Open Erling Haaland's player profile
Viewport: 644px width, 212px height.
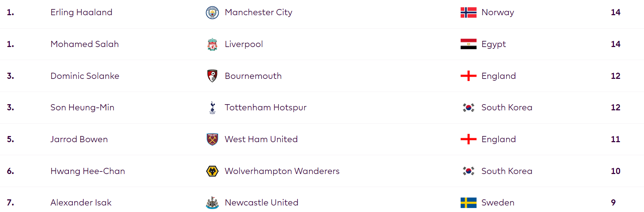81,12
